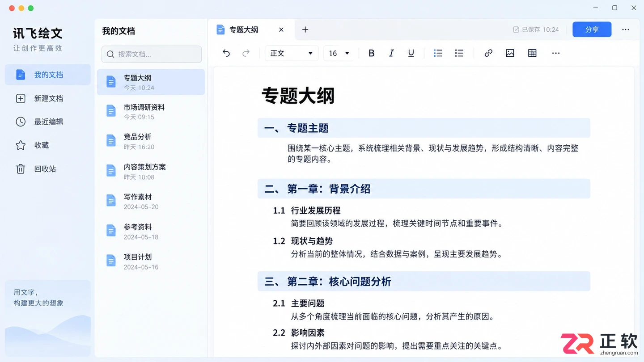Open the more menu beside 分享
The width and height of the screenshot is (644, 362).
pos(626,29)
